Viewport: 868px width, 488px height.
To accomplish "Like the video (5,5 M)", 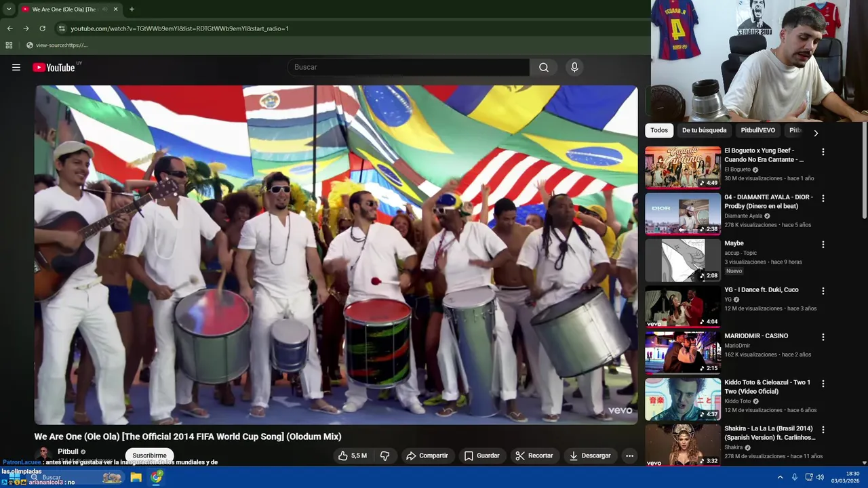I will [x=352, y=455].
